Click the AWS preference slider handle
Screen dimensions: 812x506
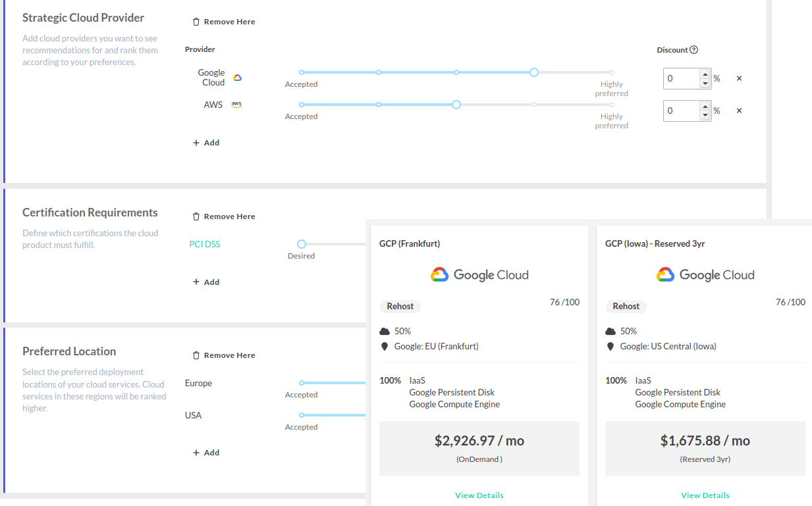pyautogui.click(x=456, y=105)
